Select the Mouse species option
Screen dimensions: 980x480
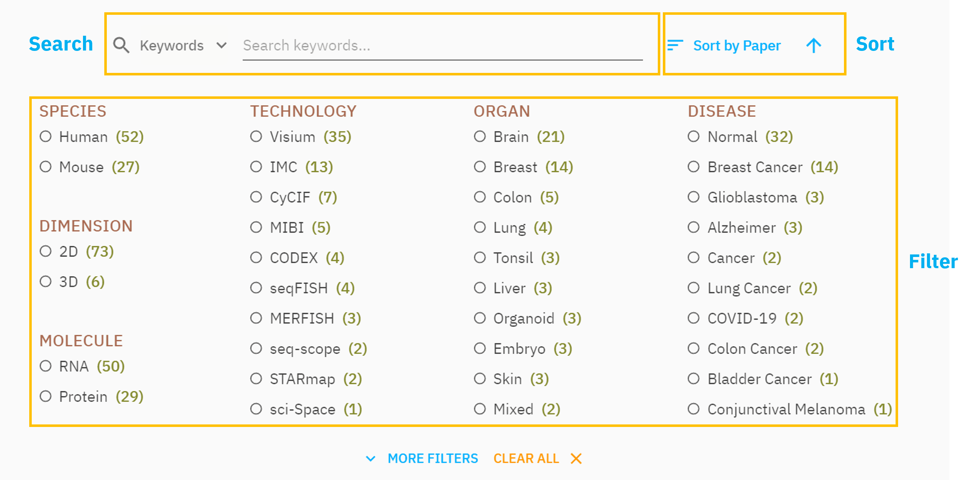[x=46, y=167]
